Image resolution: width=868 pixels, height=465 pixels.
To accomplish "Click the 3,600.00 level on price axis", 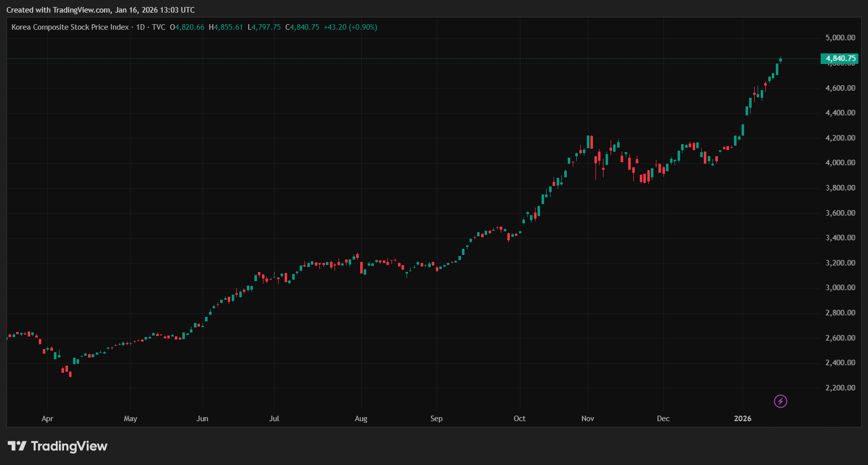I will click(840, 213).
